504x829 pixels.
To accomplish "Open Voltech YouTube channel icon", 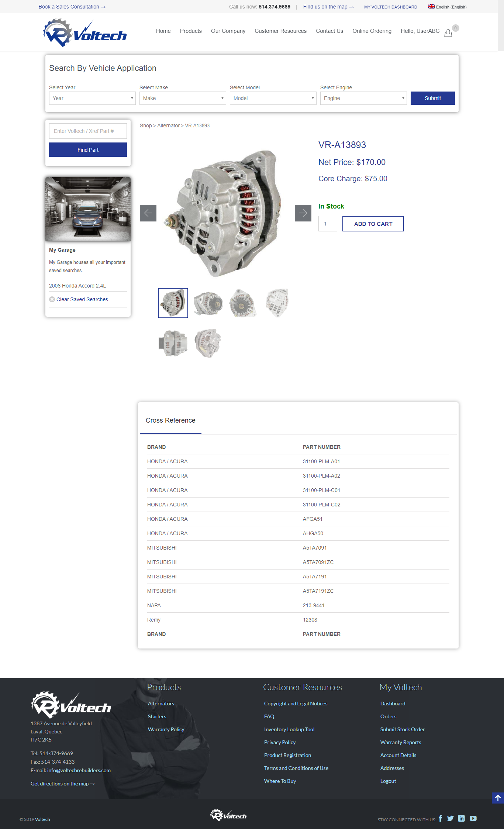I will coord(473,818).
